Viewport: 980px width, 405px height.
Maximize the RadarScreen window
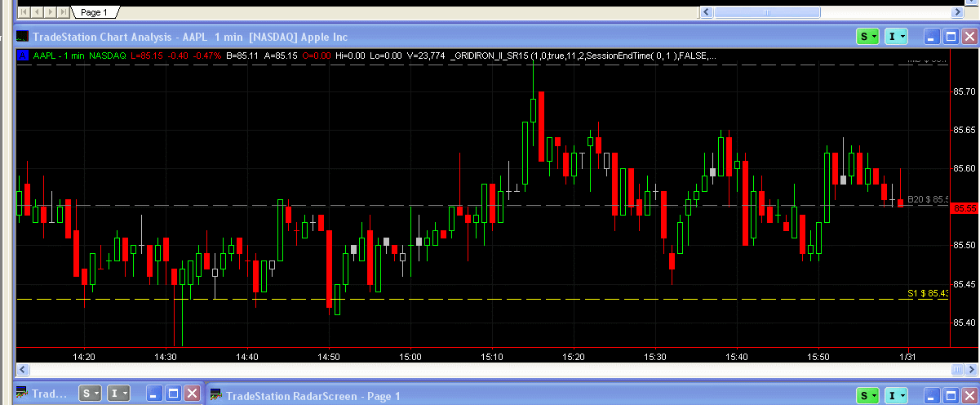tap(951, 396)
